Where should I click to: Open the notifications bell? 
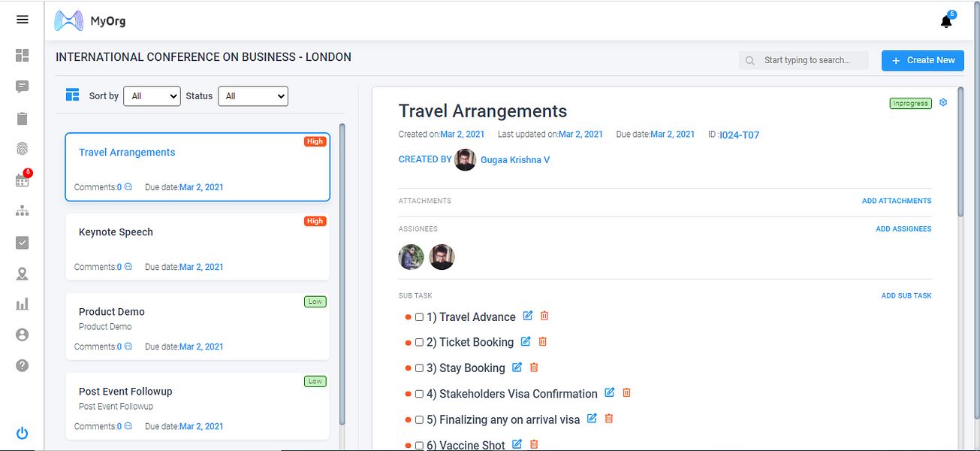(x=946, y=21)
